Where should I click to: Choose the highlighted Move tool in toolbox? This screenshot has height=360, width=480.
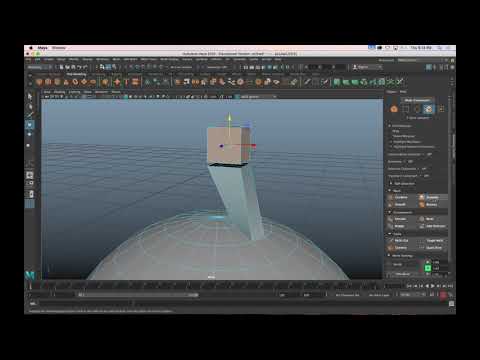pyautogui.click(x=30, y=125)
